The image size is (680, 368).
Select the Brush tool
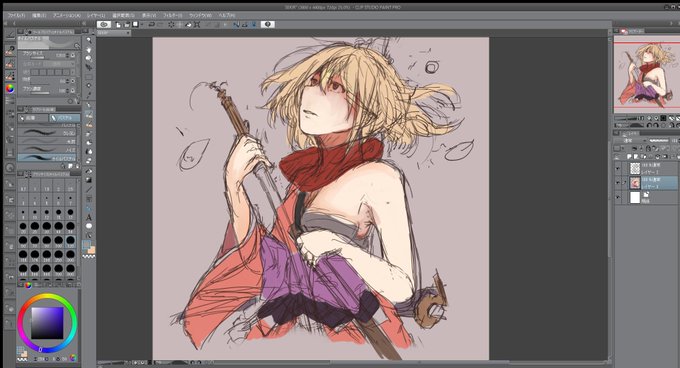(x=89, y=124)
